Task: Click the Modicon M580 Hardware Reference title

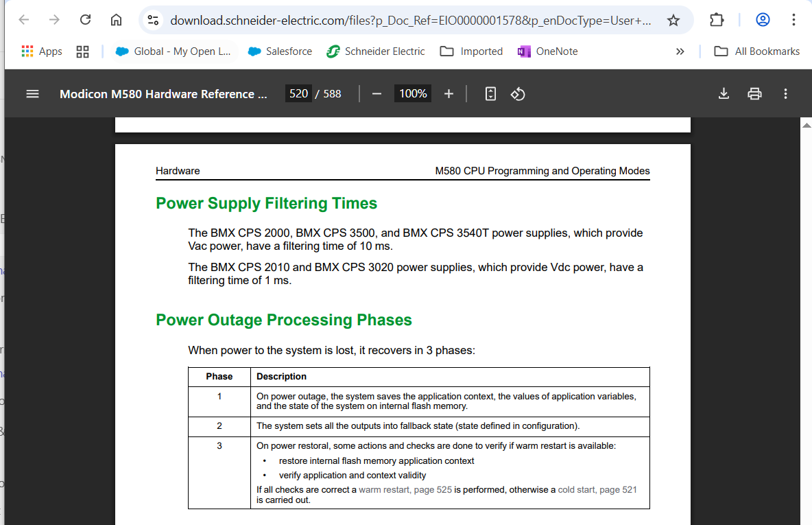Action: [163, 94]
